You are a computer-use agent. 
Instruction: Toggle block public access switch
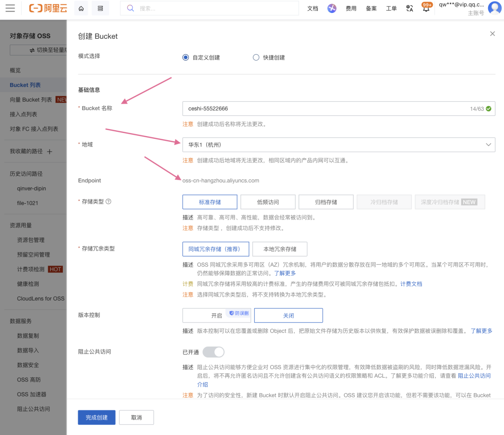coord(214,352)
